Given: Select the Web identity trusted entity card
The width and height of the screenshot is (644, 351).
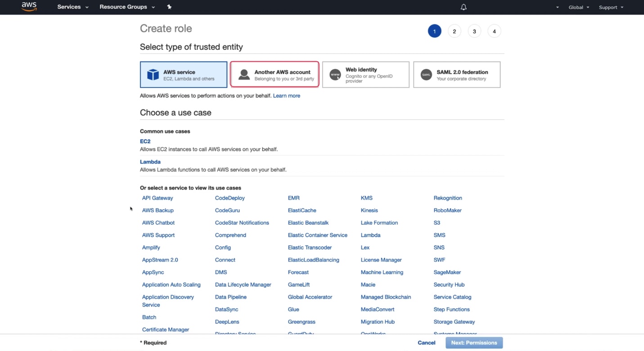Looking at the screenshot, I should (x=366, y=75).
